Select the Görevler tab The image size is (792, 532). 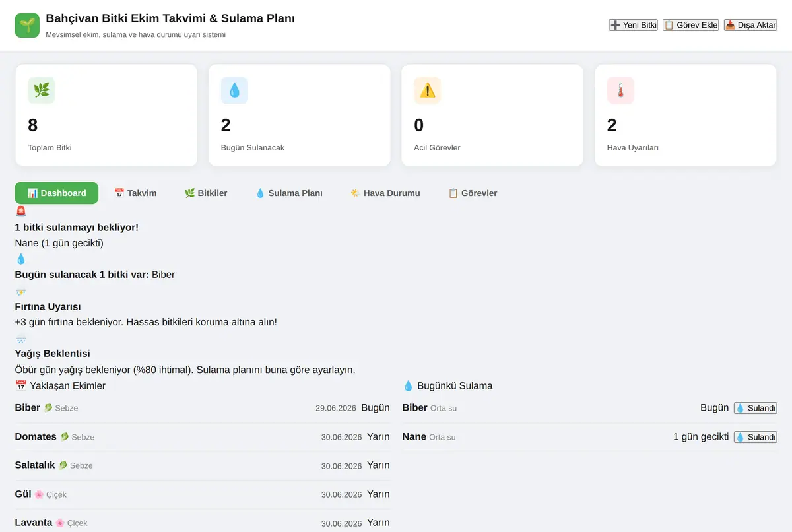(x=473, y=193)
